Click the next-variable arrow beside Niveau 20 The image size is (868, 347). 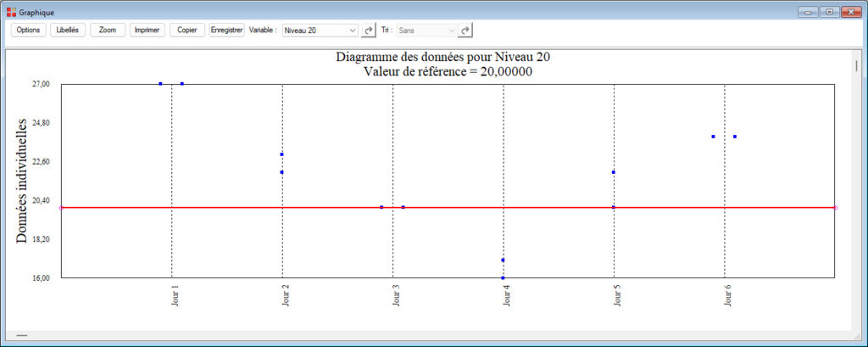tap(369, 30)
